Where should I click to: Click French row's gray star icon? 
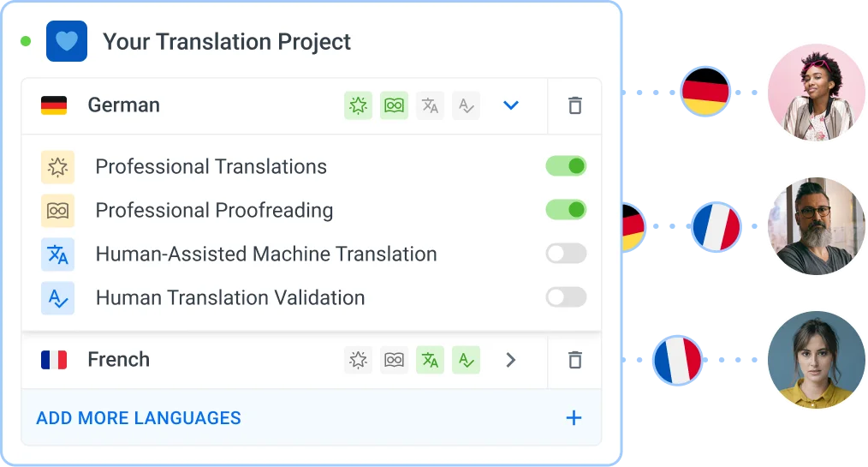(358, 360)
